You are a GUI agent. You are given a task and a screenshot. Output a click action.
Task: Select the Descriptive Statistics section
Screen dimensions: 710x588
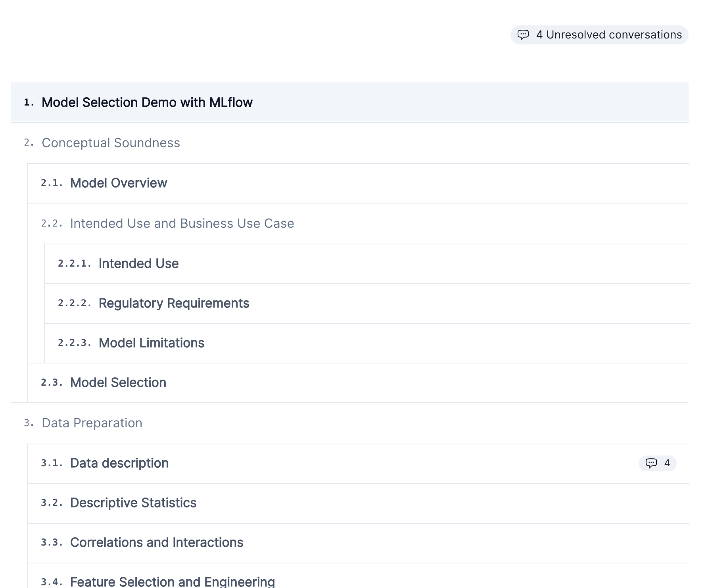[133, 502]
